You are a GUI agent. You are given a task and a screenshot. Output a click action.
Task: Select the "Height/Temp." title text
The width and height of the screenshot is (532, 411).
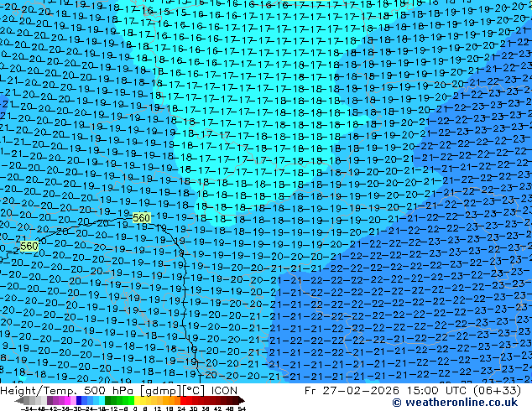coord(39,391)
